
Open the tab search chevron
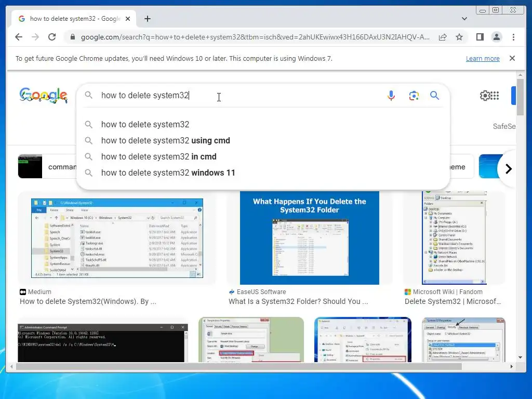464,19
